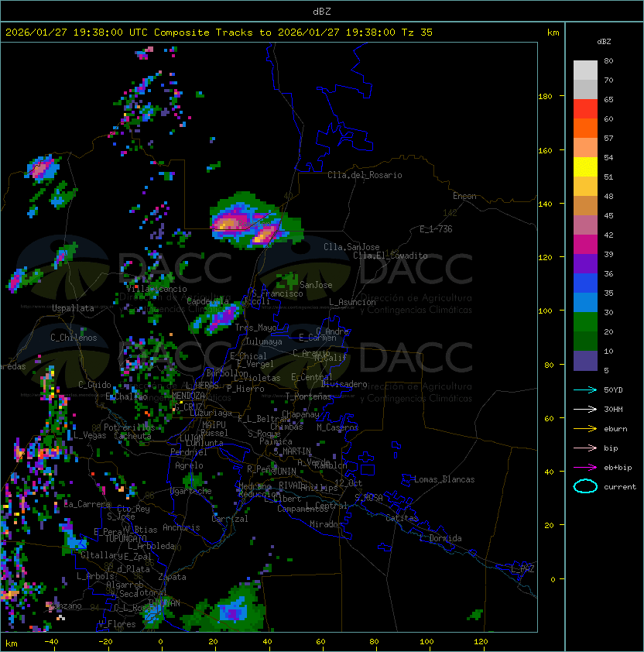This screenshot has width=644, height=652.
Task: Click the 'Zapata' place label
Action: click(x=172, y=577)
